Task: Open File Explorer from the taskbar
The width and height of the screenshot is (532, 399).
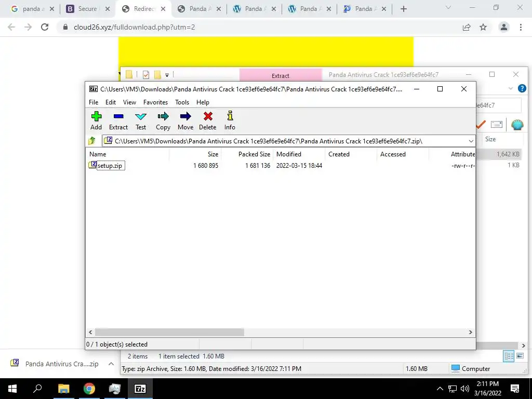Action: pos(63,389)
